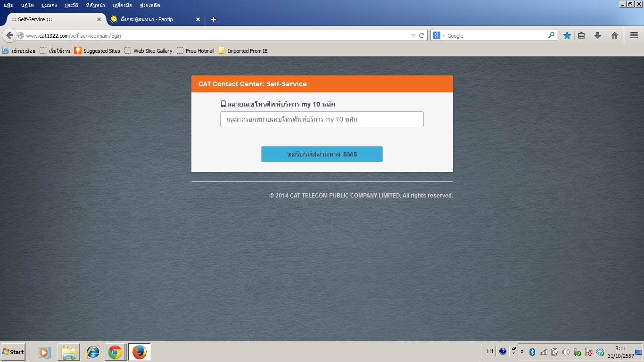Open a new tab with the plus button
Viewport: 644px width, 362px height.
[214, 19]
